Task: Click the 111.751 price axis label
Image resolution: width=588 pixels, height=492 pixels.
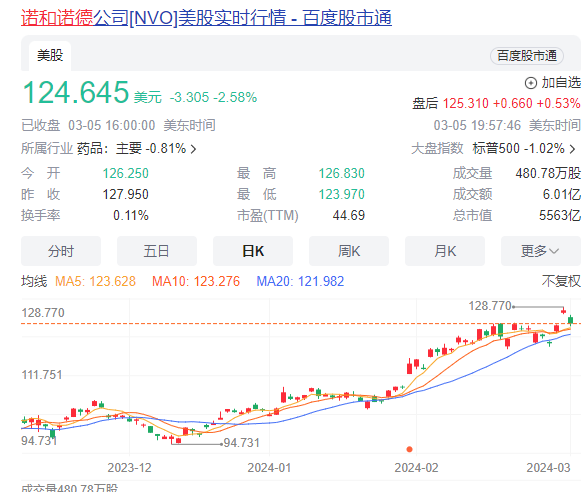Action: tap(42, 375)
